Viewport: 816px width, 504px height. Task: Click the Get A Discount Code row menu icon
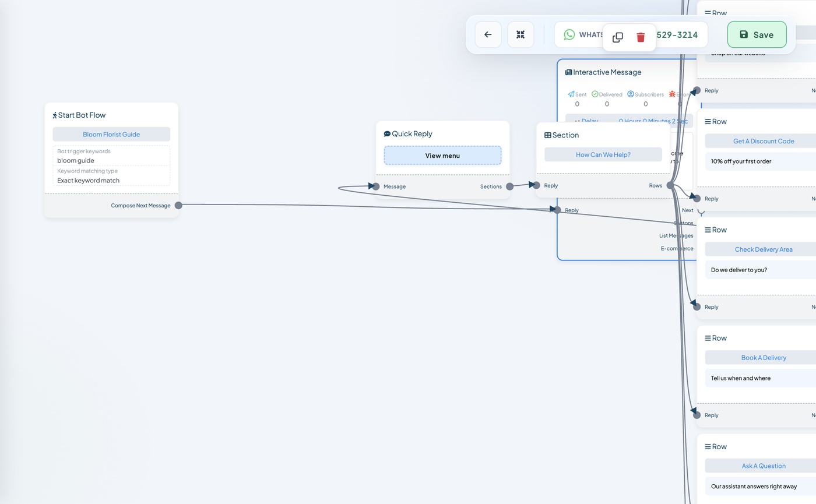[708, 122]
